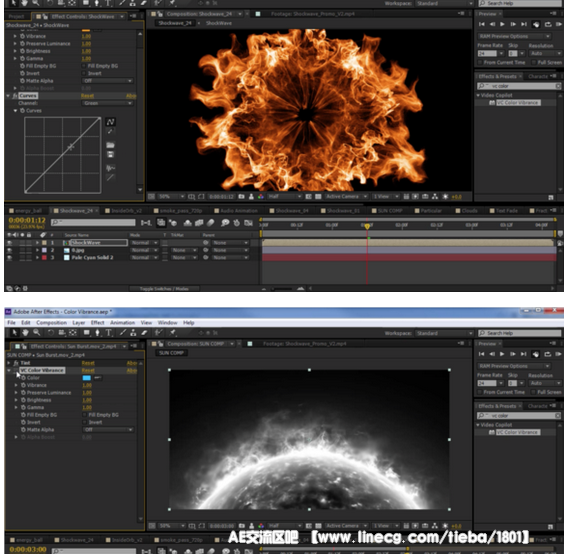Collapse Video Copilot category in upper Effects panel
This screenshot has height=554, width=564.
478,95
